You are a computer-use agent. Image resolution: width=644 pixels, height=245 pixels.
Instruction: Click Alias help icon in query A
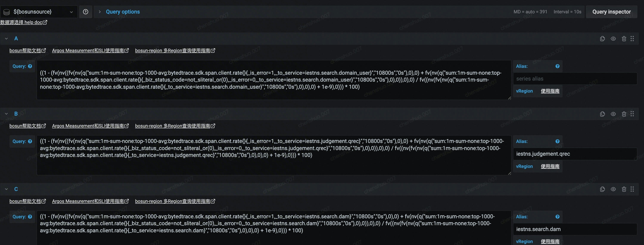(x=557, y=66)
